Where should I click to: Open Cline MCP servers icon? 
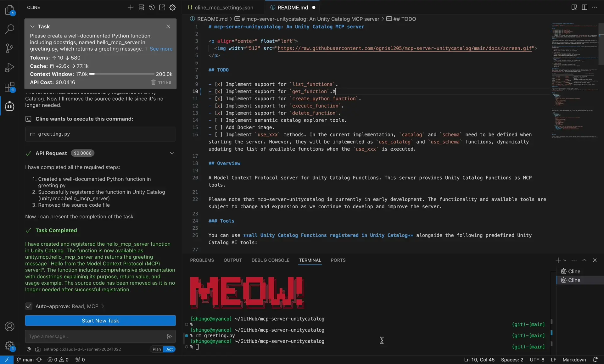pos(141,7)
